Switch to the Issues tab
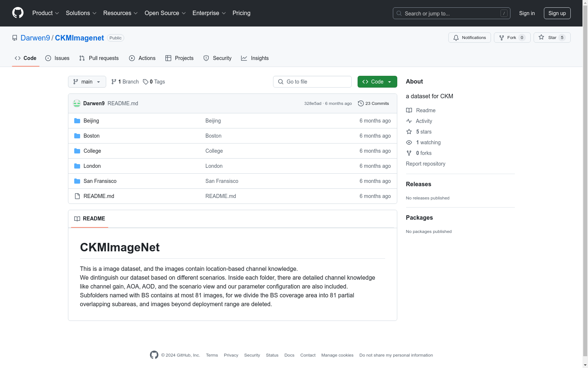The height and width of the screenshot is (368, 588). (x=57, y=58)
